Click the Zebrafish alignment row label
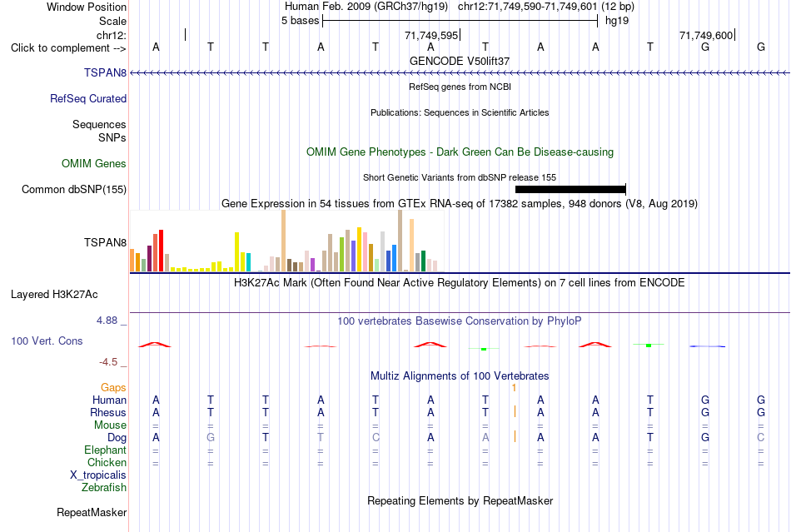The height and width of the screenshot is (532, 791). pos(104,488)
